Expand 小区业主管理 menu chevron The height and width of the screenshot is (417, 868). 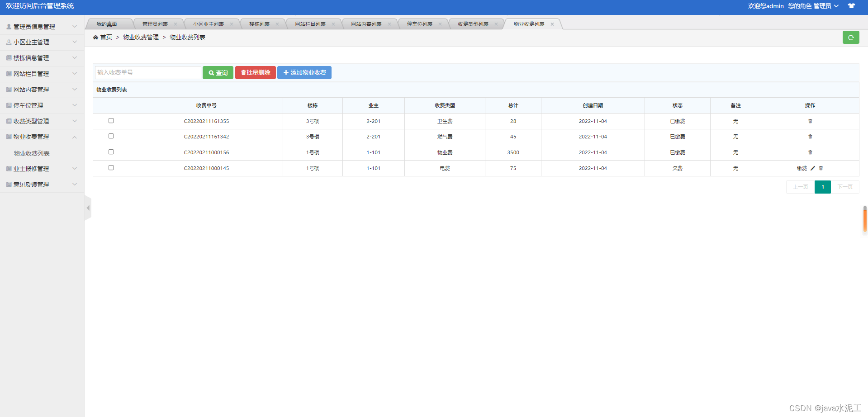click(75, 42)
